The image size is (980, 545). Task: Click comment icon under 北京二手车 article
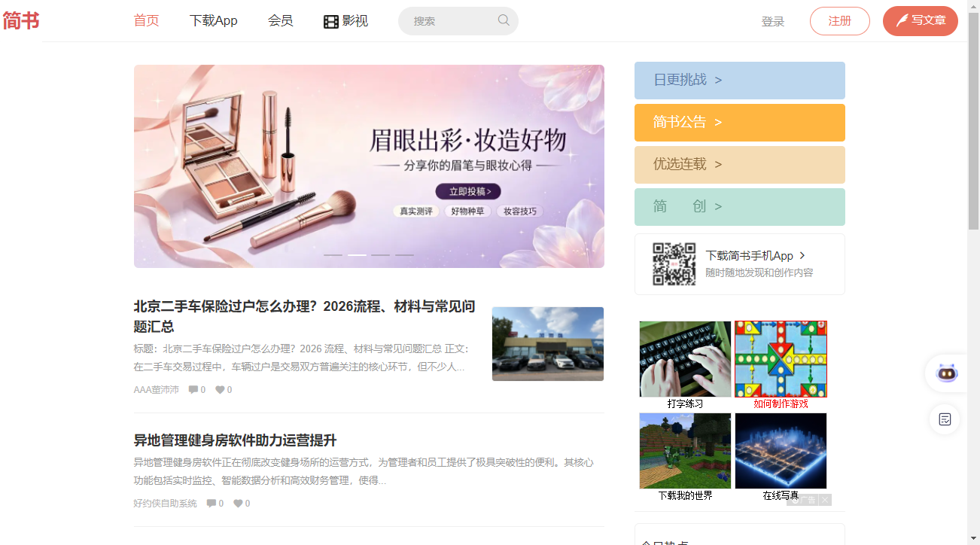pyautogui.click(x=193, y=390)
